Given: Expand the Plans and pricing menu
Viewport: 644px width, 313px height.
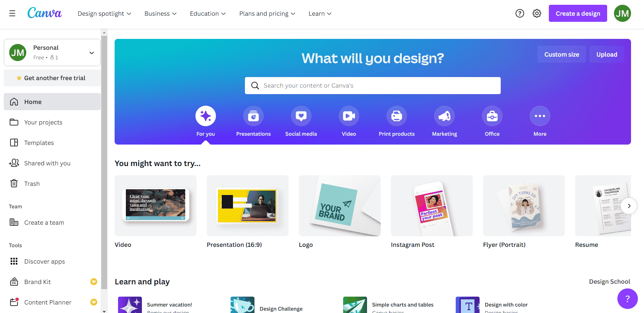Looking at the screenshot, I should pos(267,14).
